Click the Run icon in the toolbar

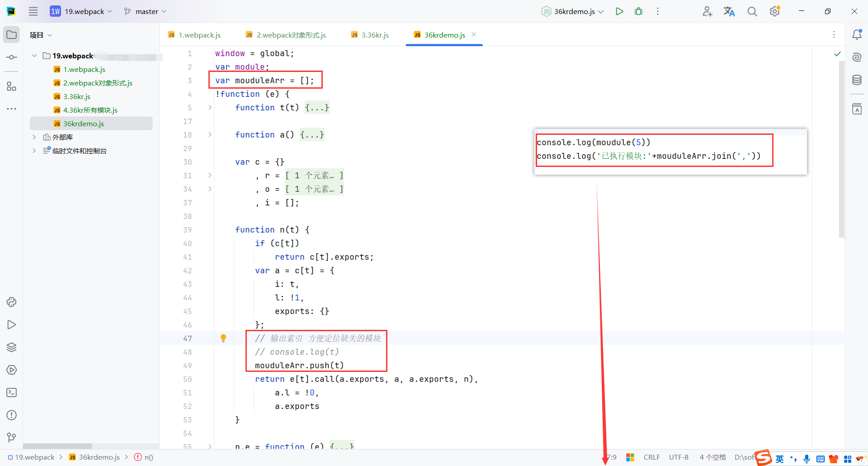tap(620, 11)
